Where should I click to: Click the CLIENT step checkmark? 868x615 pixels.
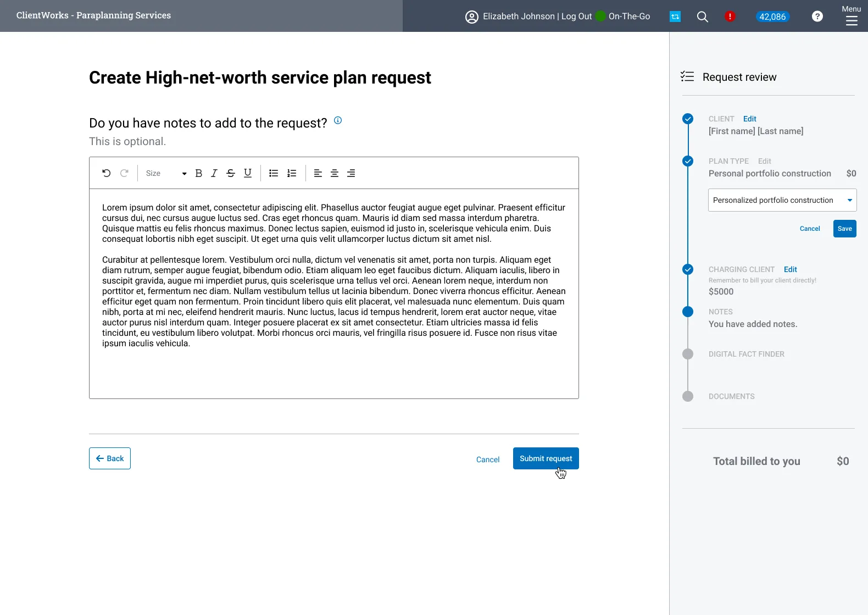click(688, 119)
